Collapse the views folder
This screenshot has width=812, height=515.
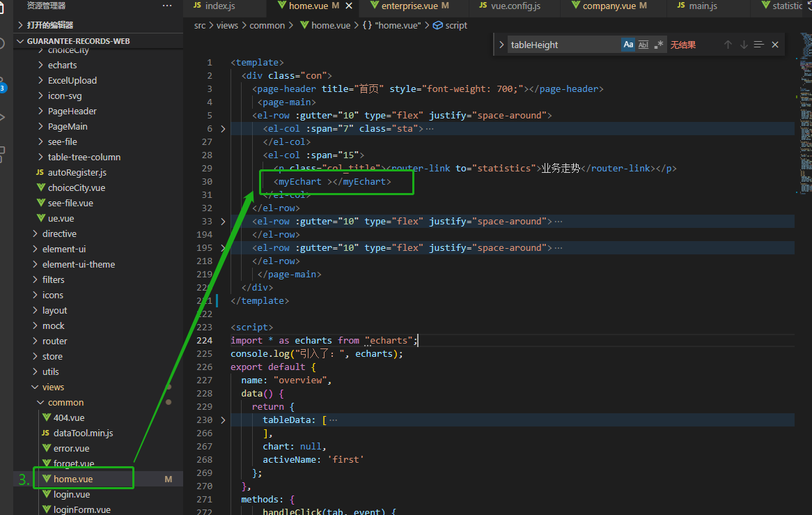click(x=53, y=387)
